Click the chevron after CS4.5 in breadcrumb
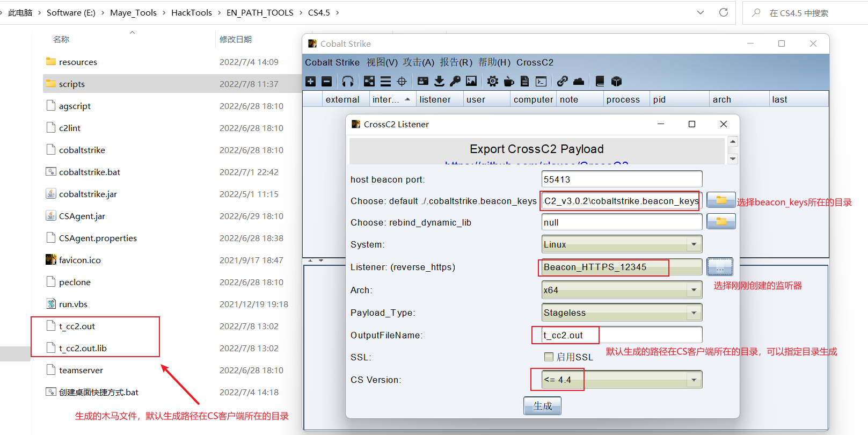868x435 pixels. point(338,12)
